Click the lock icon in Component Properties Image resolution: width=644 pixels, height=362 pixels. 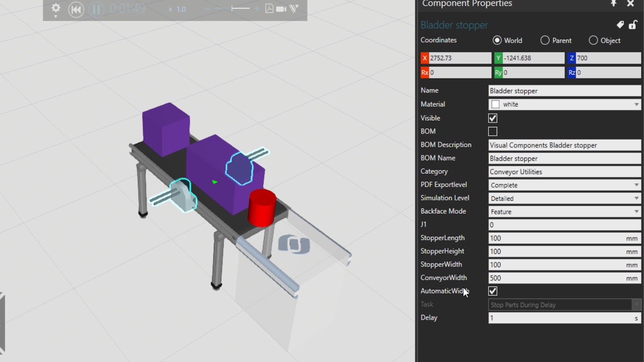pyautogui.click(x=633, y=24)
